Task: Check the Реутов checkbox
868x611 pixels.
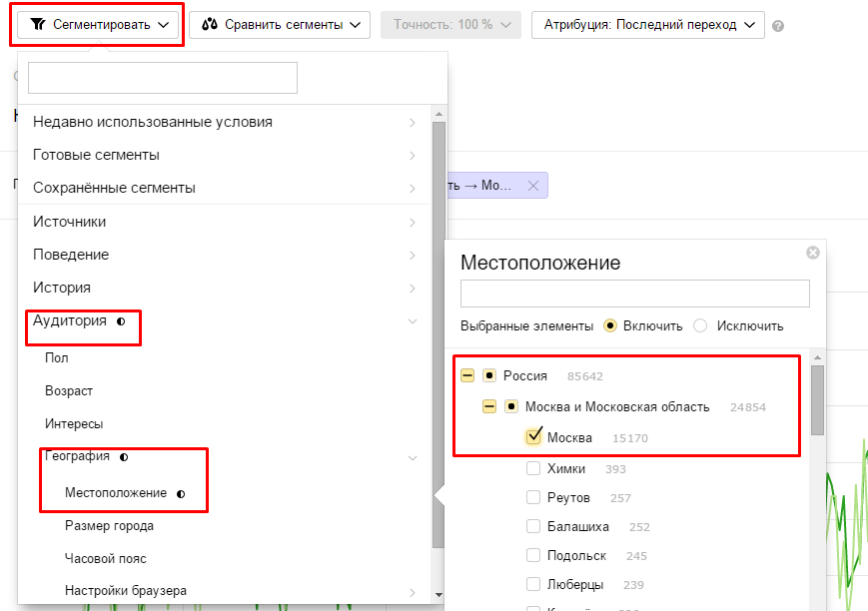Action: tap(533, 497)
